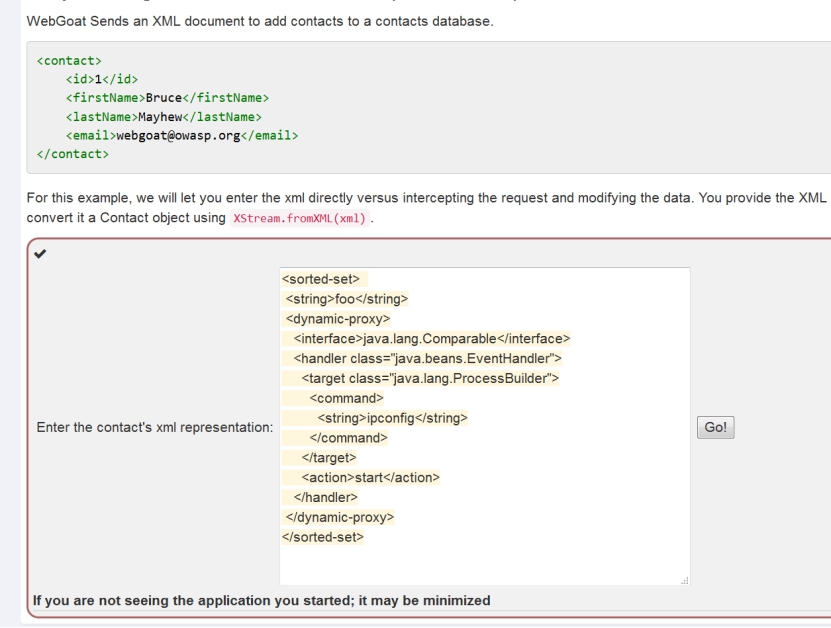Click the webgoat@owasp.org email line

click(182, 136)
